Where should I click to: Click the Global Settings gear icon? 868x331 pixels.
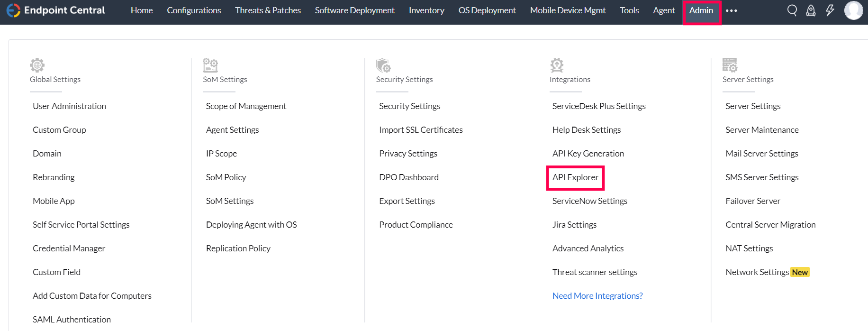pos(37,65)
